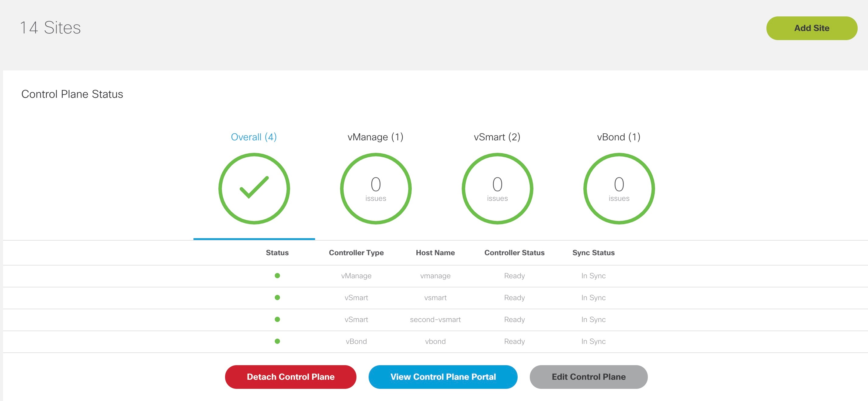Click the Controller Status column header
The height and width of the screenshot is (401, 868).
514,252
